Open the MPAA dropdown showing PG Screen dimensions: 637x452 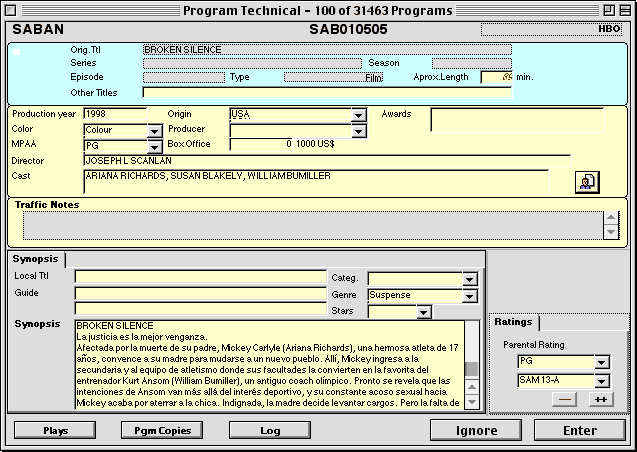click(154, 147)
